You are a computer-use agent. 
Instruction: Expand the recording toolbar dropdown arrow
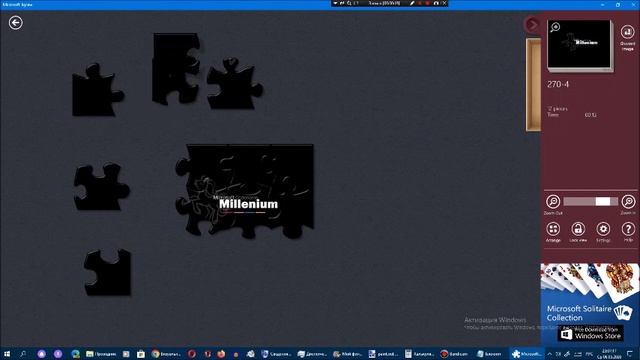[335, 3]
